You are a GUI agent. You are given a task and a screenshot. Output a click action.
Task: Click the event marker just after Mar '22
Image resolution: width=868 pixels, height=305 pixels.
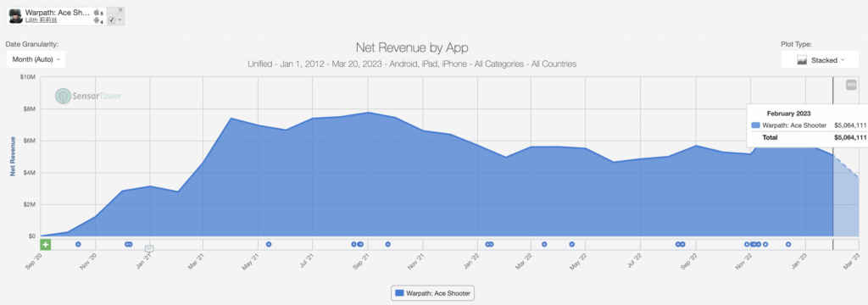[x=544, y=244]
